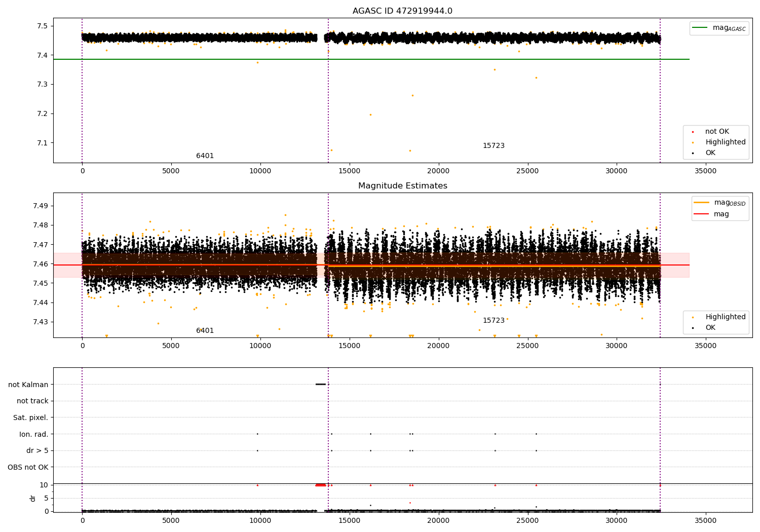Click the '6401' obsid label in middle plot
Screen dimensions: 760x532
coord(205,331)
